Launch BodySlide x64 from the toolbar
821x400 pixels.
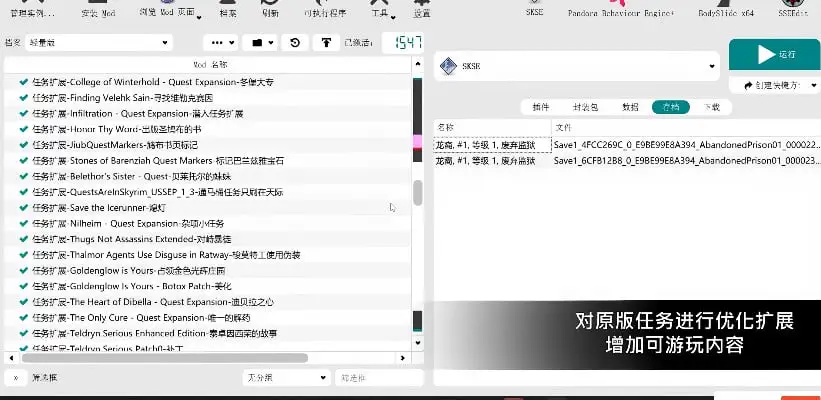coord(726,9)
